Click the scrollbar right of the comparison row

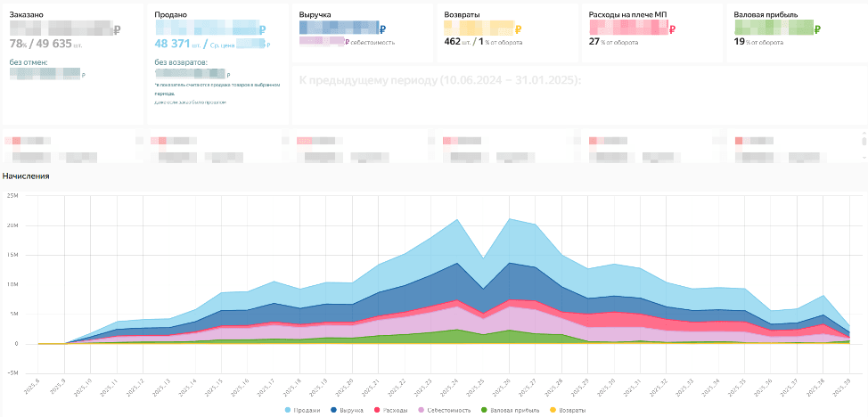point(863,140)
